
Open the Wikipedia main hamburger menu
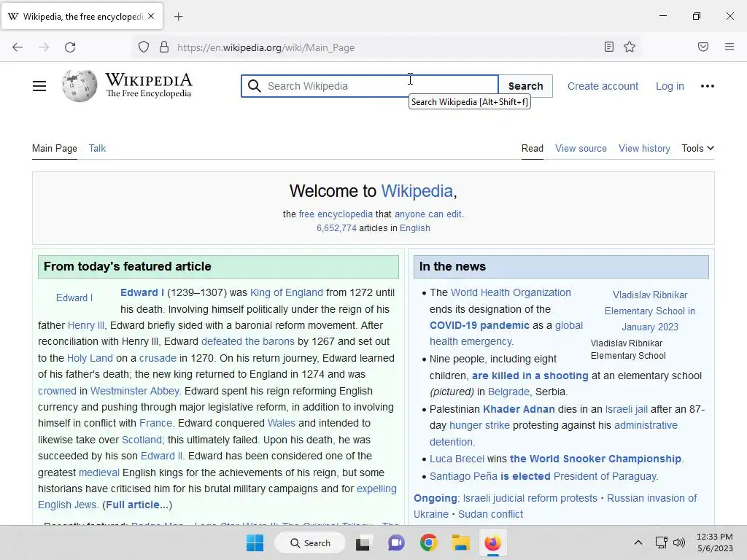pos(39,86)
